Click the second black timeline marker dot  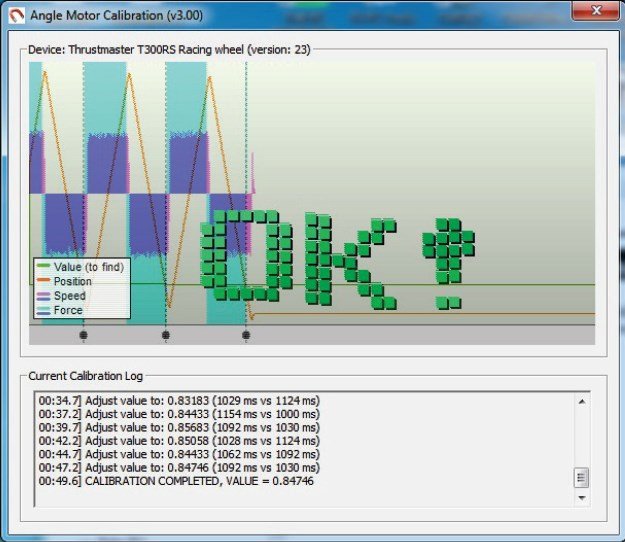tap(166, 336)
